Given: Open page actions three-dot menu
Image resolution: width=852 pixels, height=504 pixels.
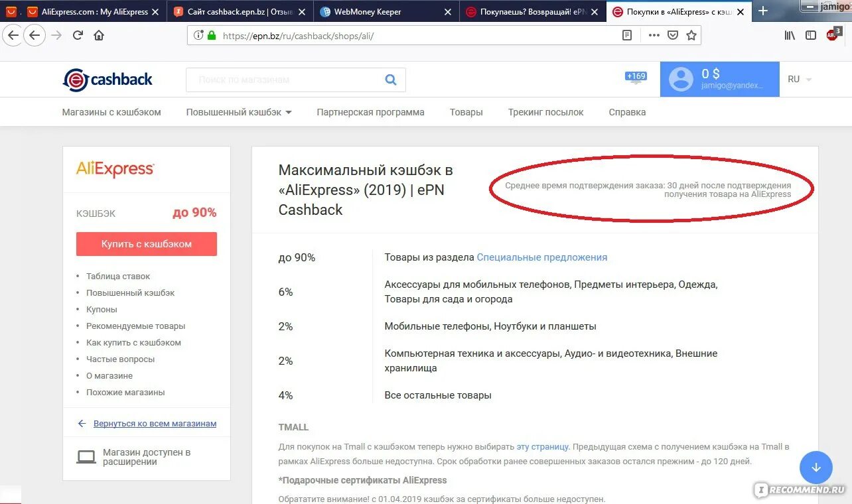Looking at the screenshot, I should click(654, 36).
